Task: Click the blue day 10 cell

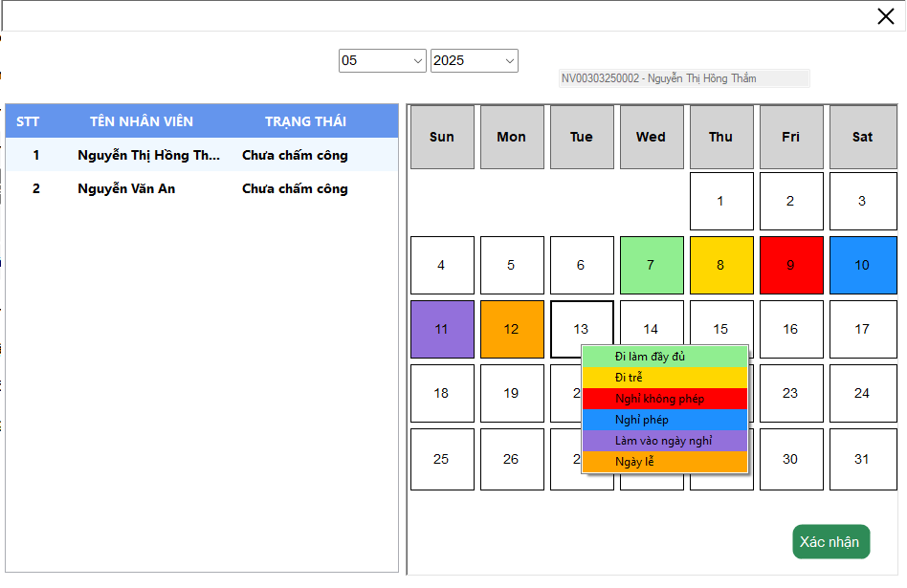Action: pos(863,266)
